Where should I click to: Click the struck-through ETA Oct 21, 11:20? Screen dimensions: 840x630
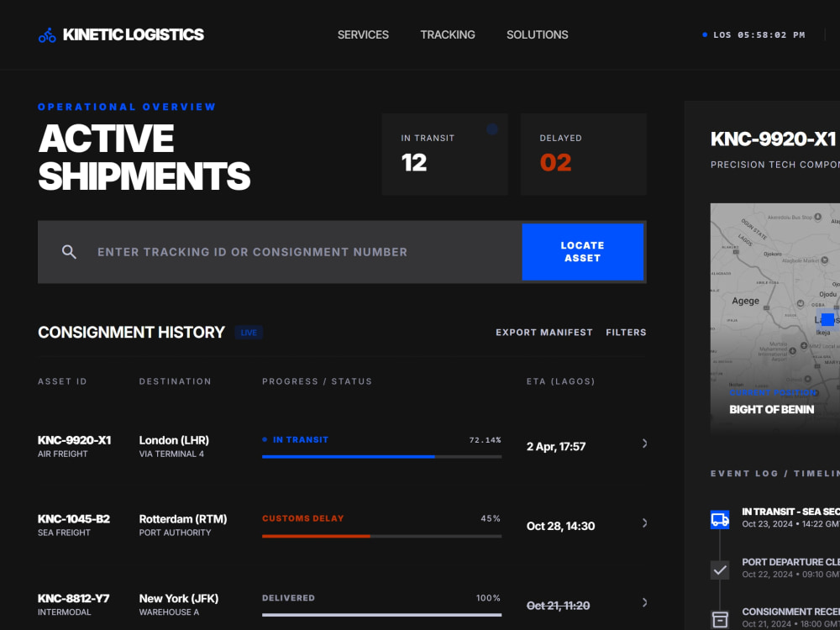click(559, 606)
